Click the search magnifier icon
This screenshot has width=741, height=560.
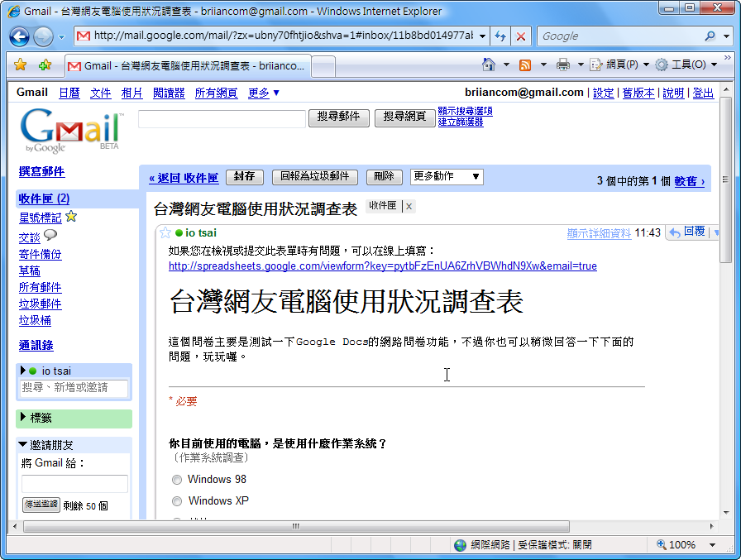(710, 36)
